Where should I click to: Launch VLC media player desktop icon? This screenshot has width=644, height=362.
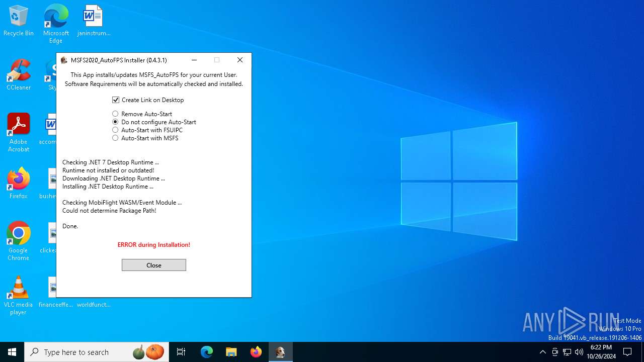[19, 296]
